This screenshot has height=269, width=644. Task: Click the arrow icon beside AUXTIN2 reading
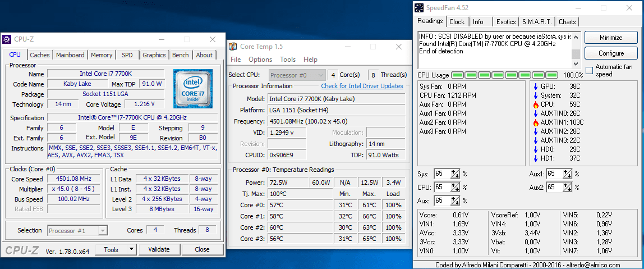click(536, 131)
